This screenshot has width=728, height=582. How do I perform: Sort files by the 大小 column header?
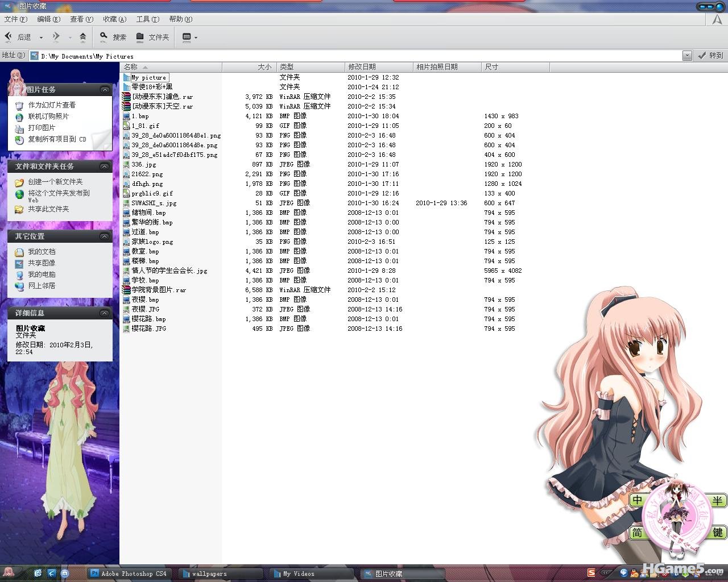pyautogui.click(x=249, y=67)
